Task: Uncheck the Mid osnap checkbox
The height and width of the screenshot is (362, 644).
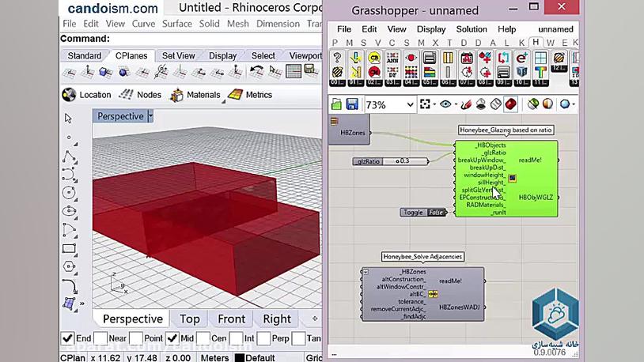Action: tap(172, 338)
